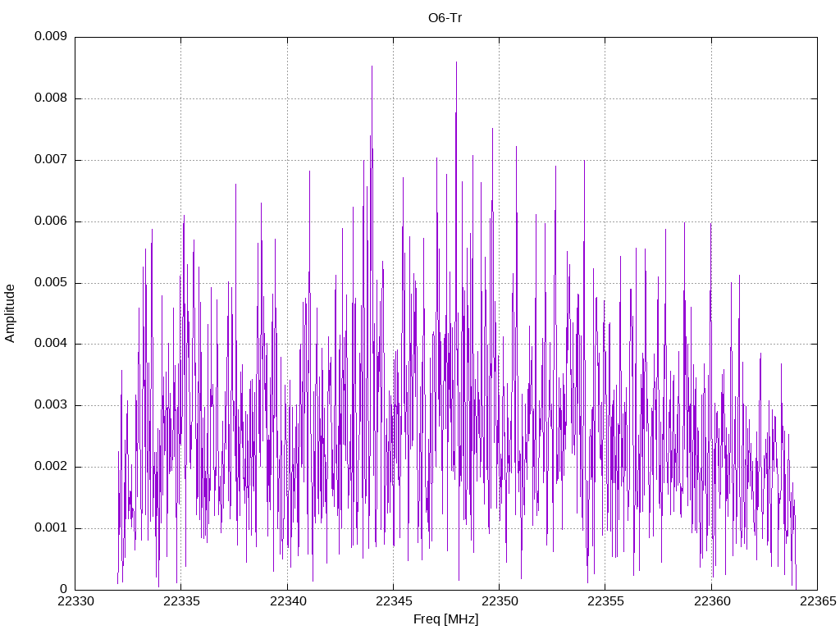Click the x-axis tick label 22335
The height and width of the screenshot is (630, 840).
[x=181, y=601]
